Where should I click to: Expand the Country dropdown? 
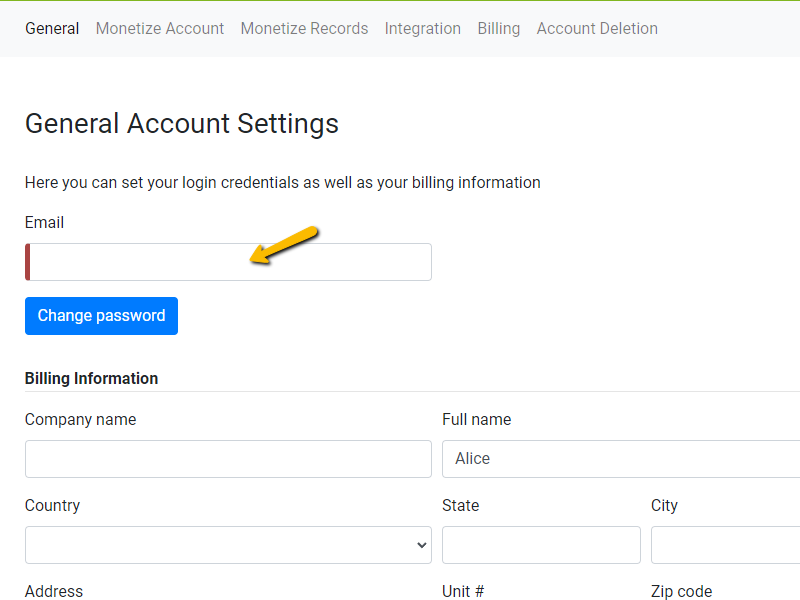tap(228, 545)
